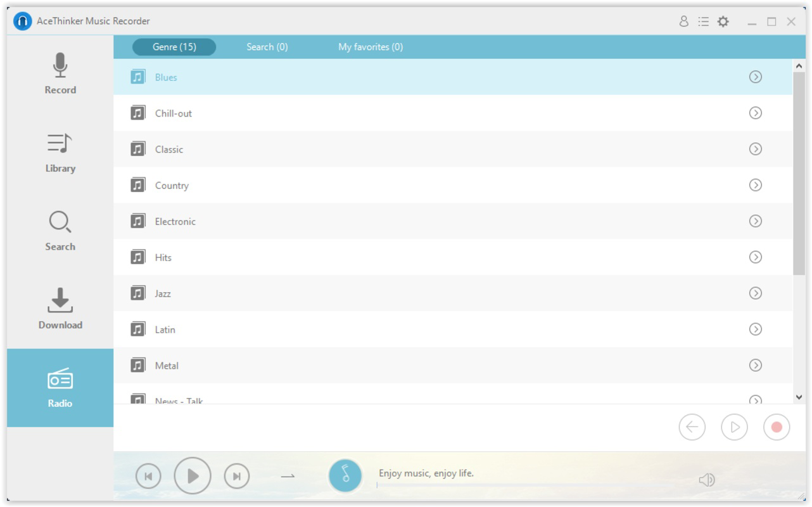Image resolution: width=812 pixels, height=507 pixels.
Task: Open the settings gear
Action: pyautogui.click(x=723, y=22)
